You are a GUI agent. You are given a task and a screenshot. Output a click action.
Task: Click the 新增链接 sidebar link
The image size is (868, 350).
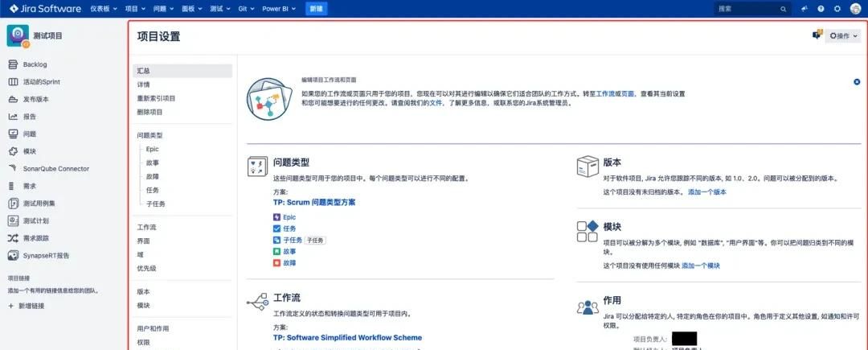click(x=31, y=306)
